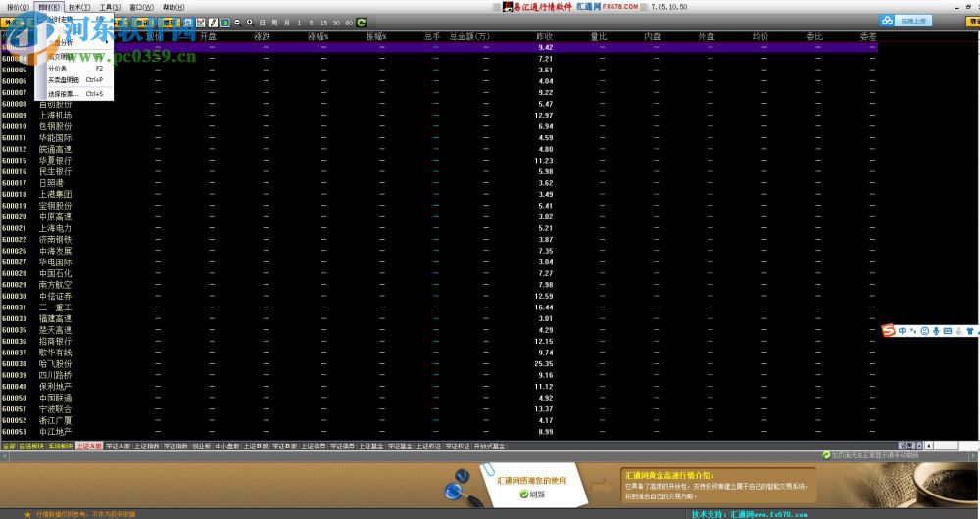
Task: Click the zoom-in magnifier icon in toolbar
Action: [x=250, y=23]
